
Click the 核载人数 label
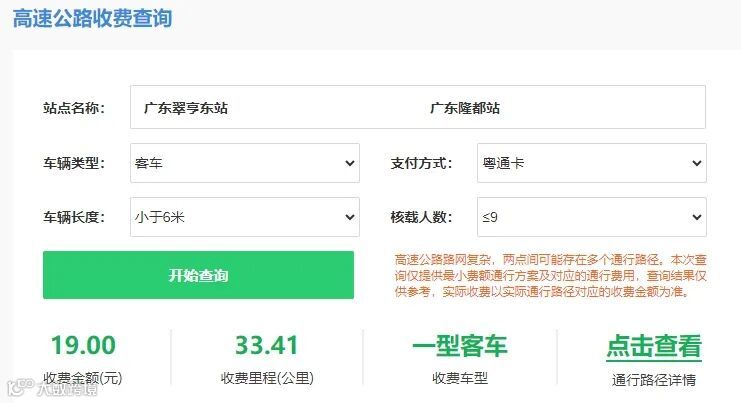click(421, 217)
